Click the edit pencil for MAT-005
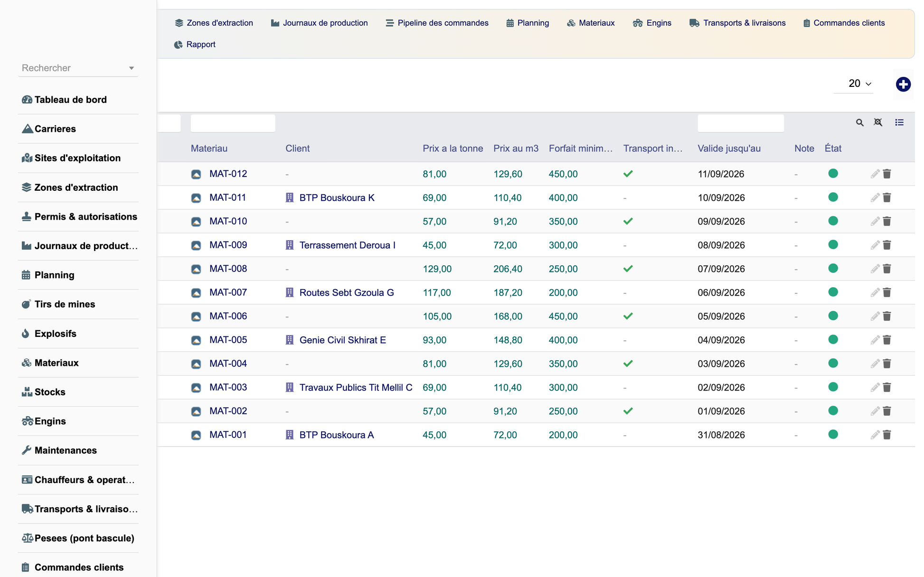This screenshot has width=924, height=577. pyautogui.click(x=875, y=340)
